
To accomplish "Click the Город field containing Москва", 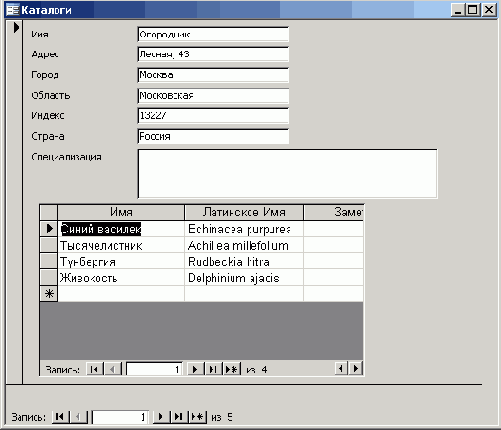I will (x=213, y=75).
